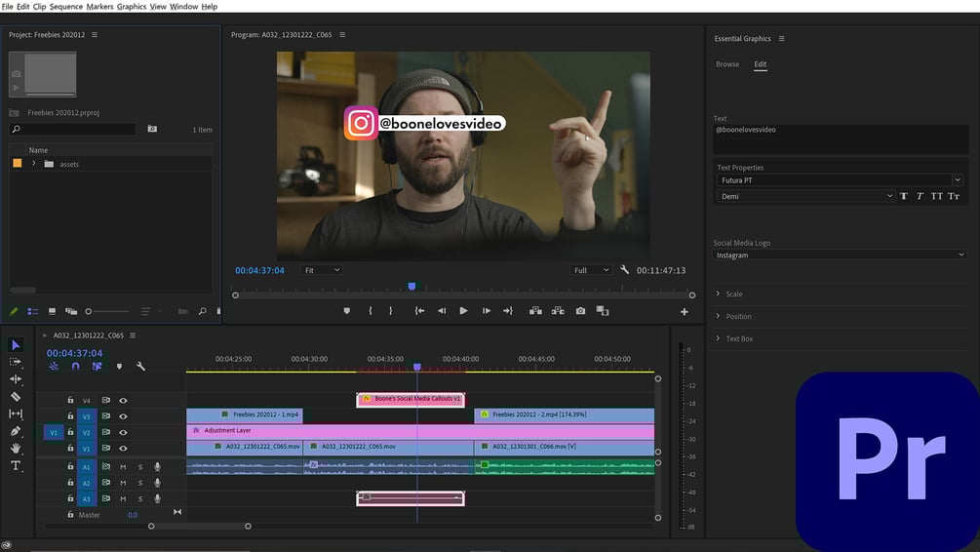Viewport: 980px width, 552px height.
Task: Click the Lift button in Program monitor
Action: click(535, 311)
